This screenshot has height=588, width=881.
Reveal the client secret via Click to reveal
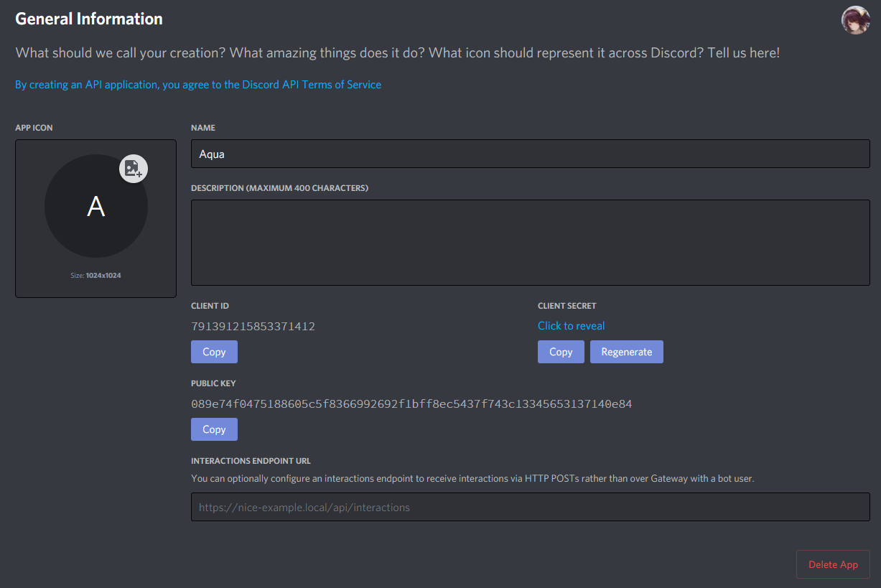point(571,326)
